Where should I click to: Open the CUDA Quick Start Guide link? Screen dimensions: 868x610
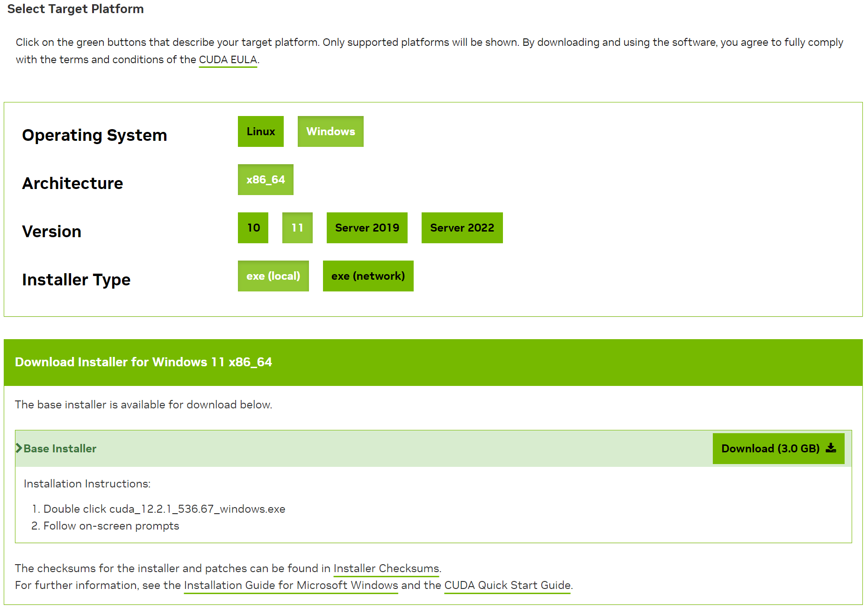508,585
